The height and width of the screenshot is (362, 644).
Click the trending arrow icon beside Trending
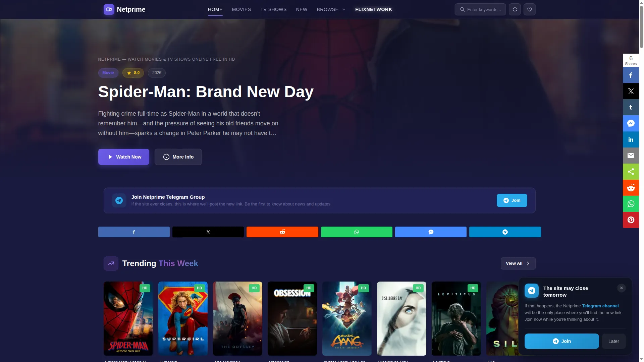[111, 263]
